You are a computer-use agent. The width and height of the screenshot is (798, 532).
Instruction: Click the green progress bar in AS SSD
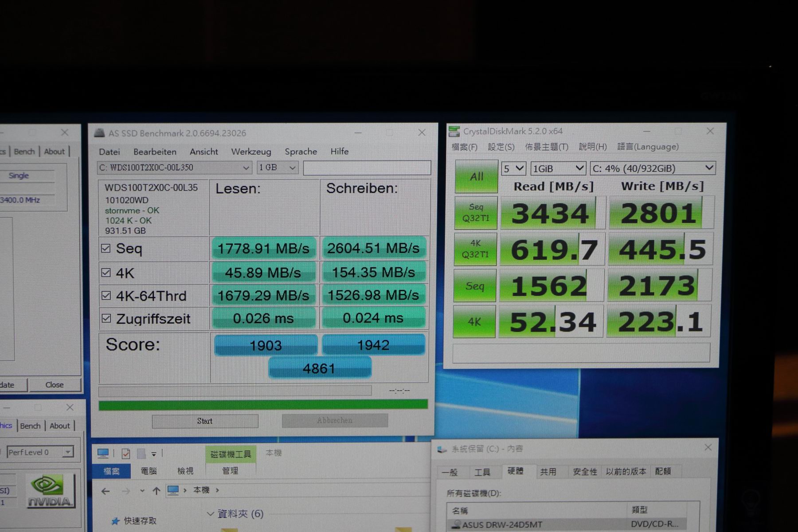pyautogui.click(x=263, y=404)
